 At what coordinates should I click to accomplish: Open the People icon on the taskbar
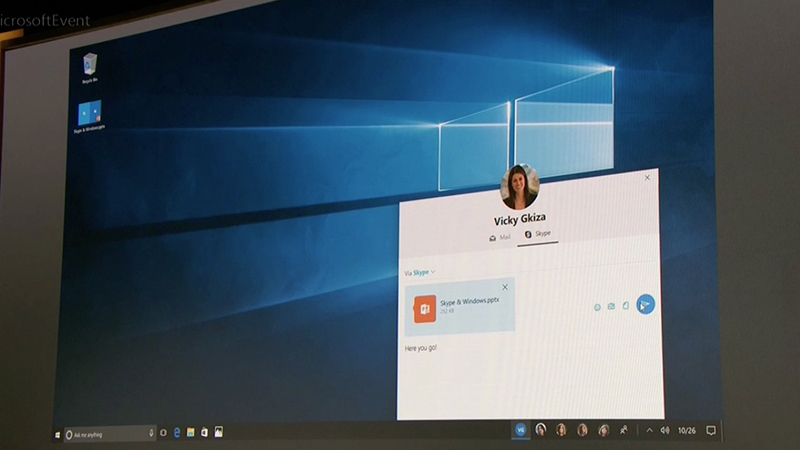point(623,431)
